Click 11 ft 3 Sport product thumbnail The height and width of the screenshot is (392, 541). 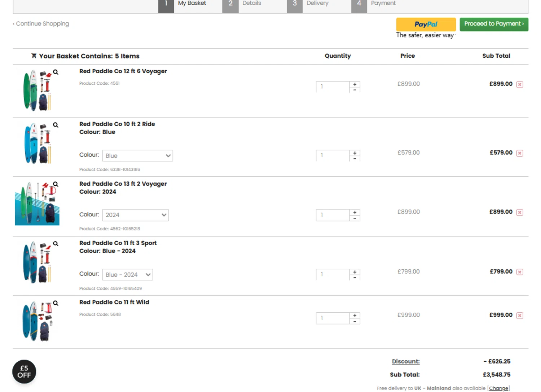coord(37,262)
